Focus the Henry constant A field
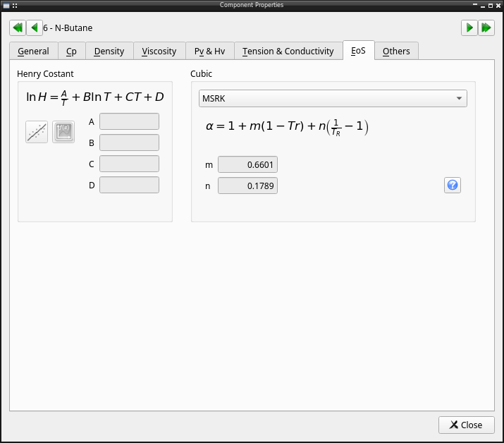Screen dimensions: 504x443 [x=129, y=121]
